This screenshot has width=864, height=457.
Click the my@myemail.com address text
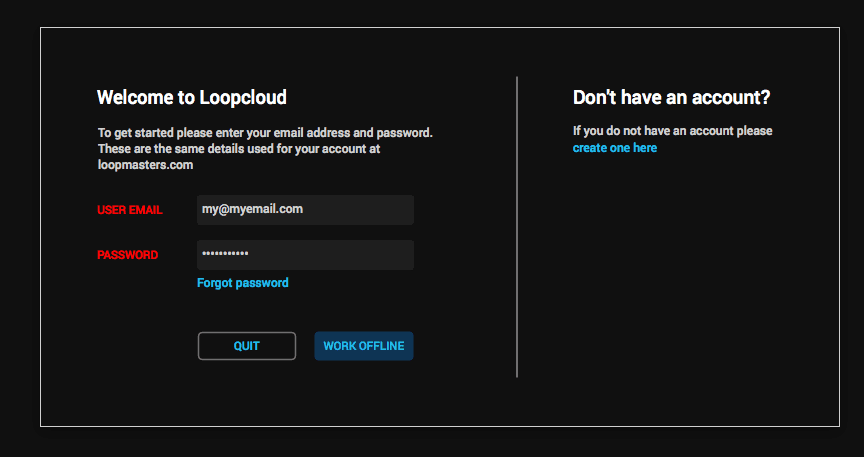click(252, 209)
